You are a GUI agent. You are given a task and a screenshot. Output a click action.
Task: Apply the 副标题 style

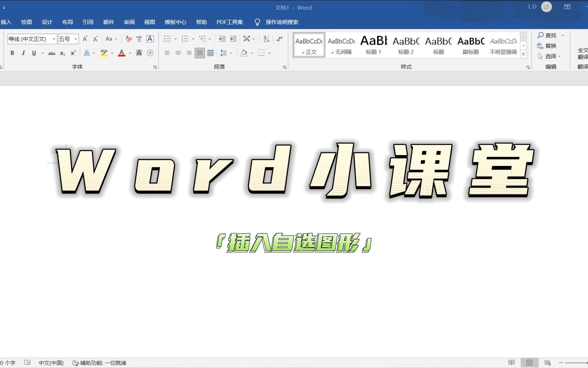pyautogui.click(x=471, y=45)
